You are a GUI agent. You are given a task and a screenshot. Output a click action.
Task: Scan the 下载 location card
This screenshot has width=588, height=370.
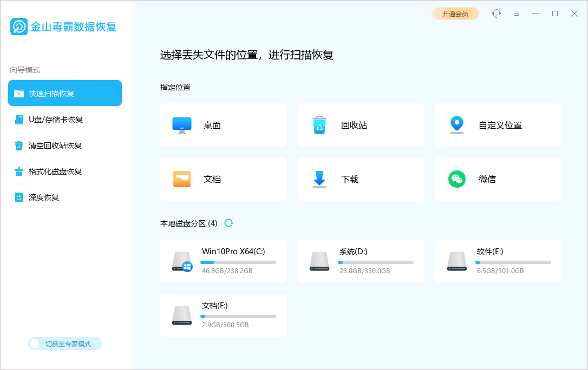(x=361, y=179)
